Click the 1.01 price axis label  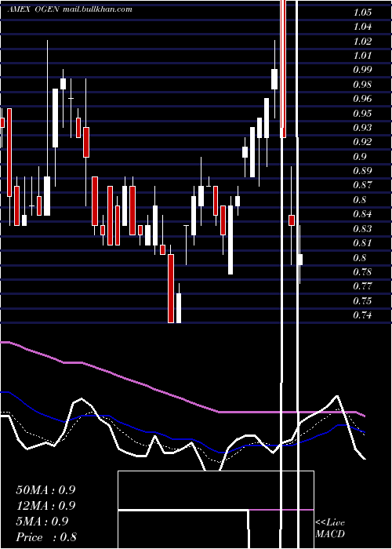362,56
